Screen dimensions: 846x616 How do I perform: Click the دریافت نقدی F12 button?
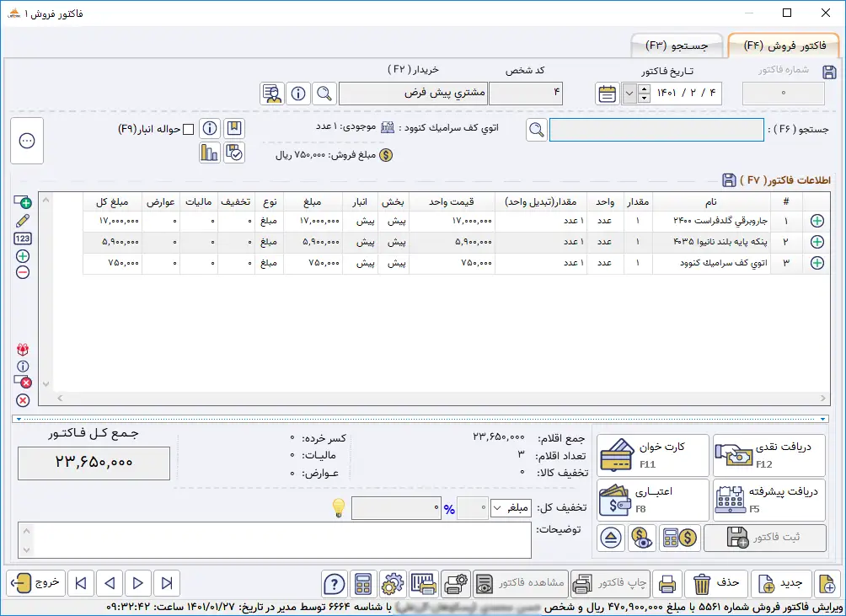[769, 455]
